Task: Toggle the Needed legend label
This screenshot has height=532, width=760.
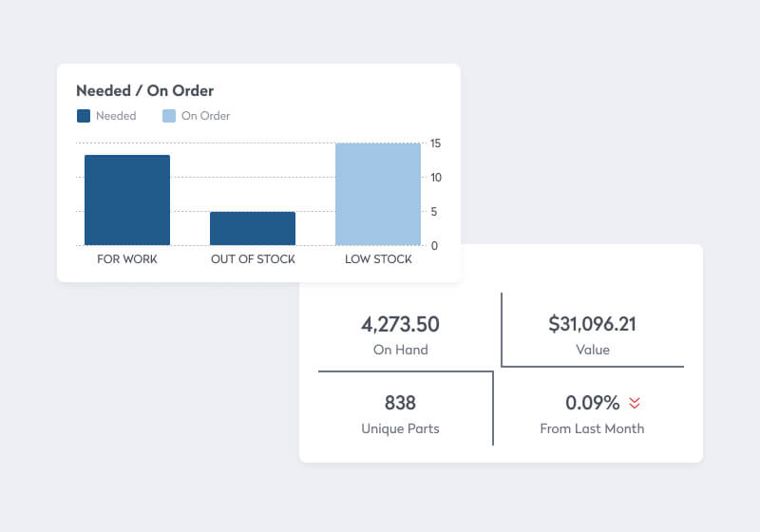Action: click(116, 116)
